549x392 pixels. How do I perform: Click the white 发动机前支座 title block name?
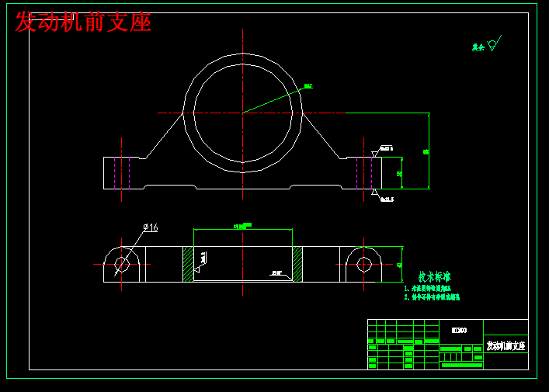(x=506, y=345)
